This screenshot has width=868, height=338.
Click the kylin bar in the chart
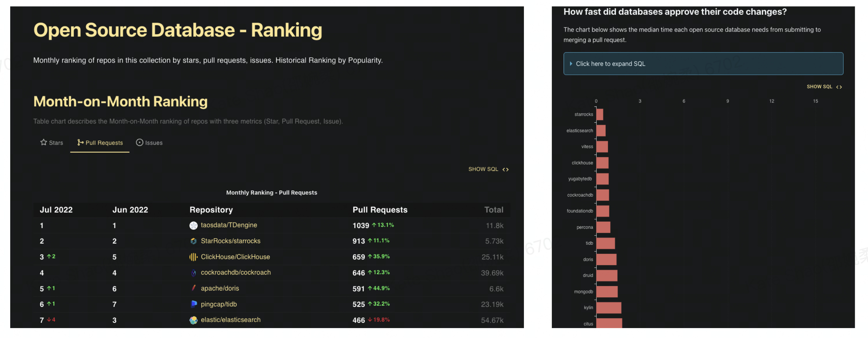pyautogui.click(x=608, y=308)
